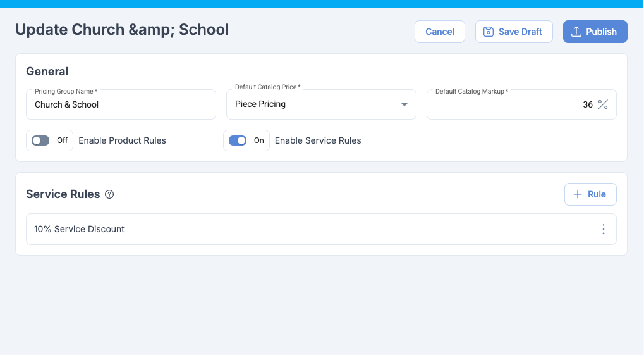The image size is (644, 355).
Task: Focus the Pricing Group Name field
Action: pyautogui.click(x=121, y=104)
